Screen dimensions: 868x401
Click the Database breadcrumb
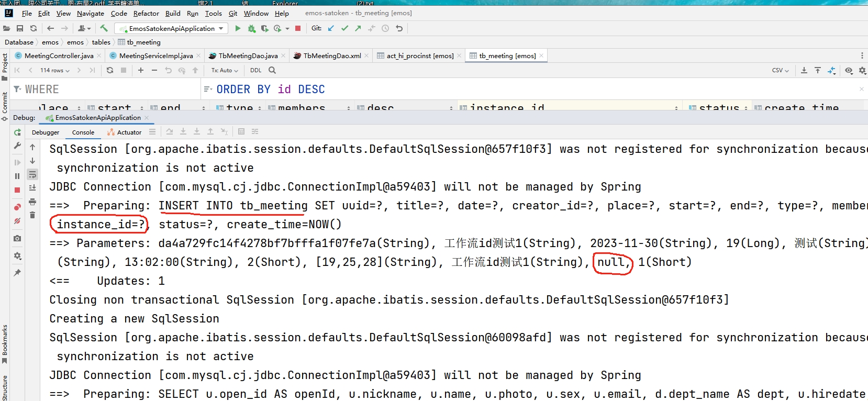19,42
